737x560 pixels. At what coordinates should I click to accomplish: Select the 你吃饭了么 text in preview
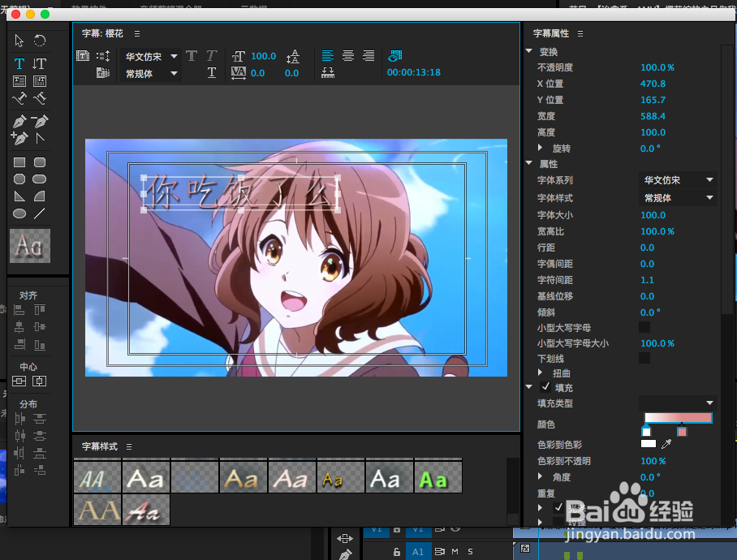pos(240,193)
